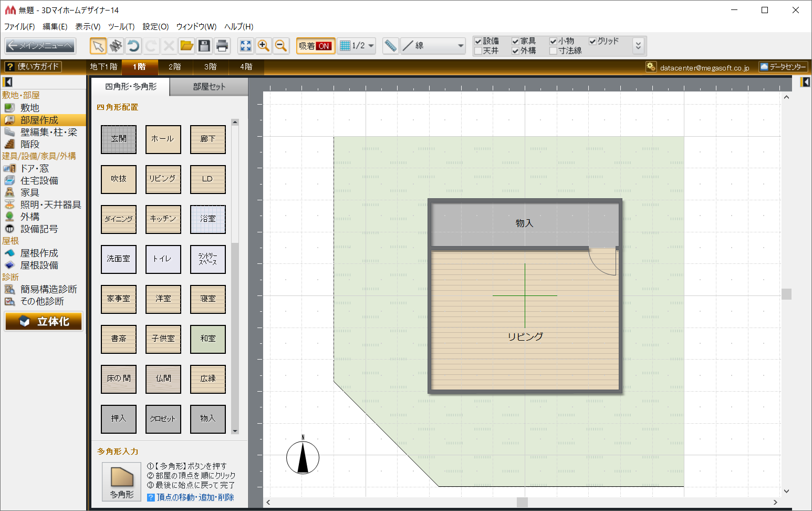Open the 頂点の移動・追加・削除 help link
812x511 pixels.
pos(195,497)
